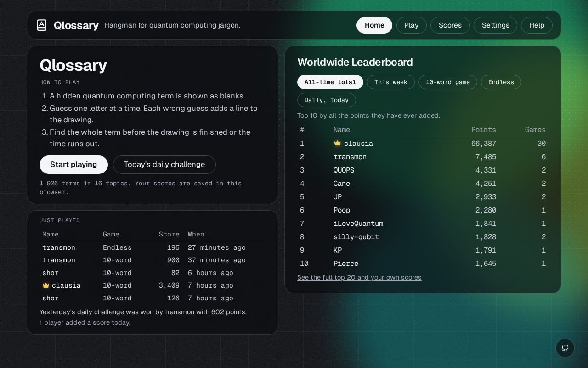This screenshot has width=588, height=368.
Task: Click the Qlossary book logo icon
Action: pos(41,25)
